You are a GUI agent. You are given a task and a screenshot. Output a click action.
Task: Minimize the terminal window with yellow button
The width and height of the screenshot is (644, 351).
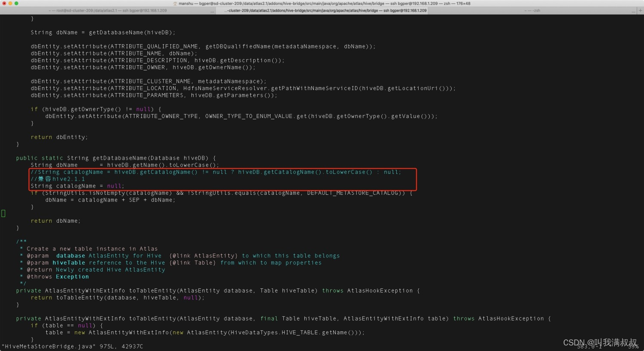(x=10, y=3)
